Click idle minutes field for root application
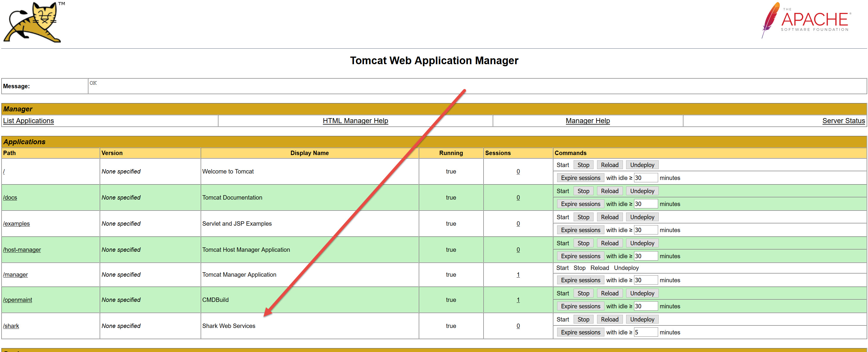The height and width of the screenshot is (352, 868). pos(645,178)
